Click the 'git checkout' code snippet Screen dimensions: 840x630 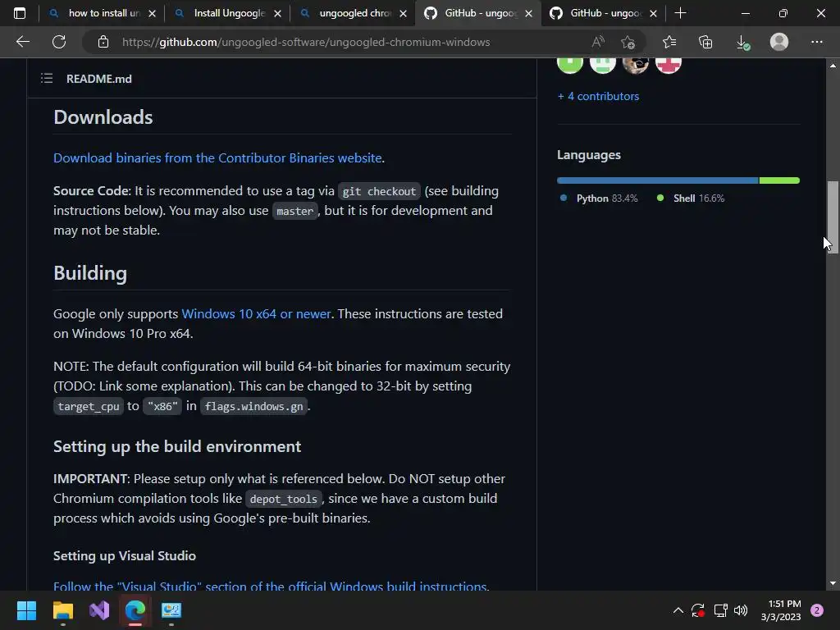pyautogui.click(x=379, y=191)
